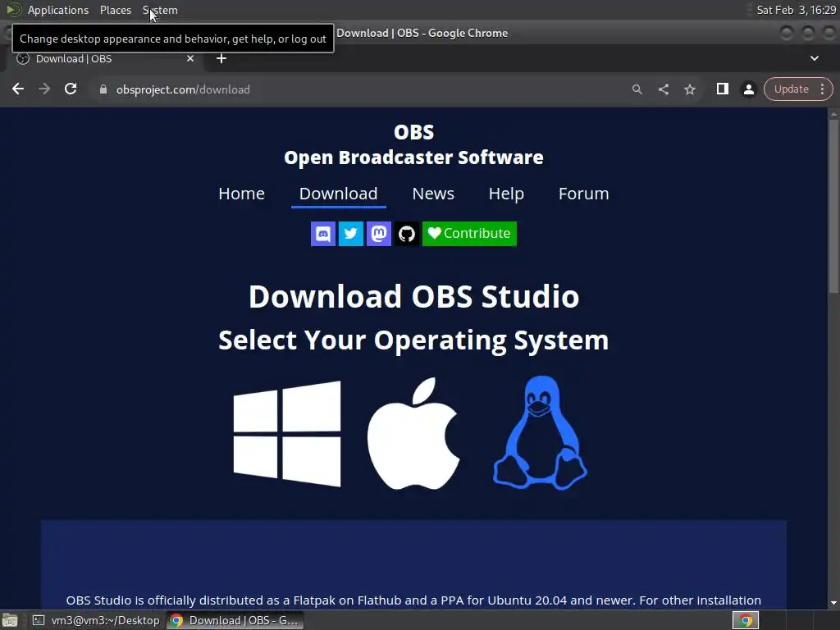Click the browser forward arrow
The width and height of the screenshot is (840, 630).
pos(44,89)
